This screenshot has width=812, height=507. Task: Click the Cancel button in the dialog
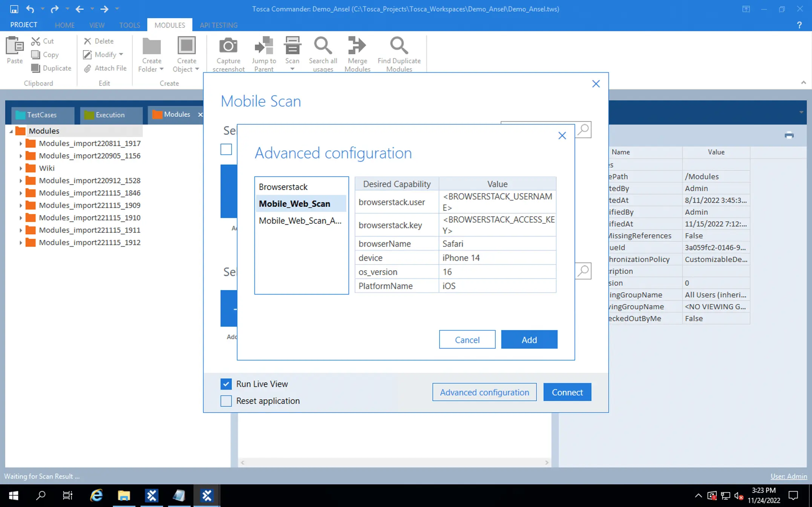pyautogui.click(x=467, y=340)
